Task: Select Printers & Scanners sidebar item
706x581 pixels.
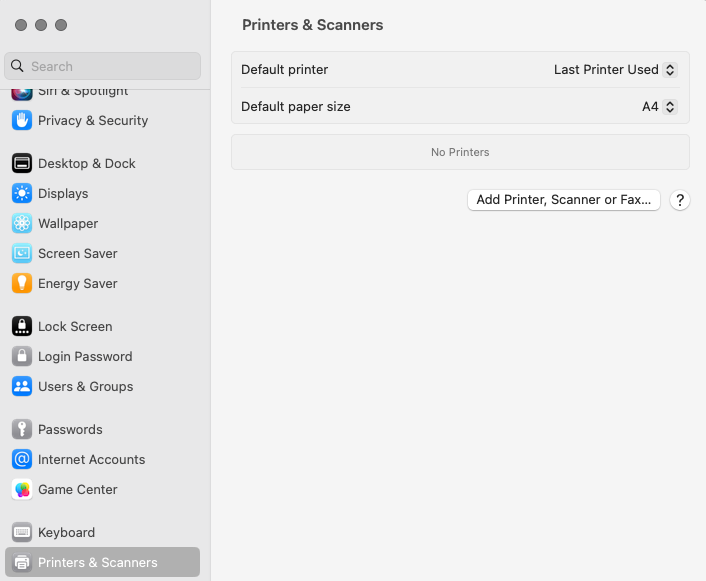Action: coord(97,562)
